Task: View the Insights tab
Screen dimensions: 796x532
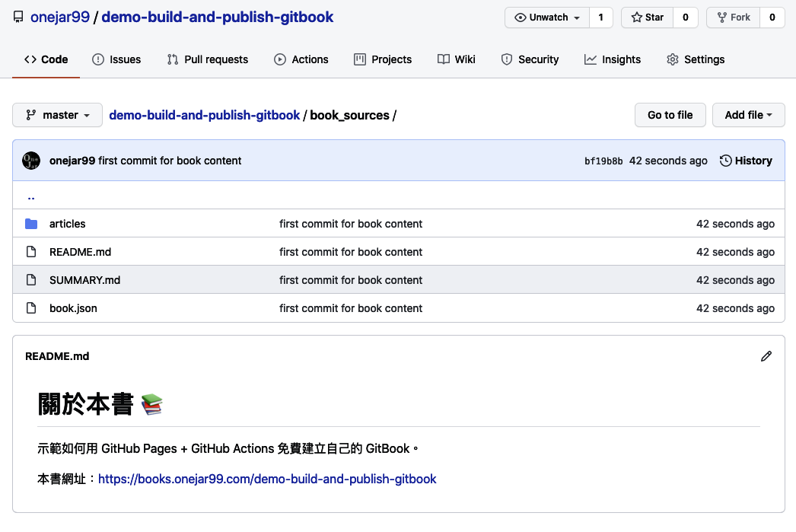Action: tap(613, 59)
